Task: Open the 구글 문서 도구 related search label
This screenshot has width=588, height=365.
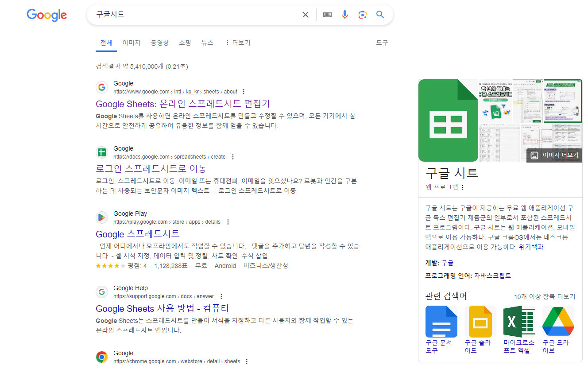Action: pos(439,346)
